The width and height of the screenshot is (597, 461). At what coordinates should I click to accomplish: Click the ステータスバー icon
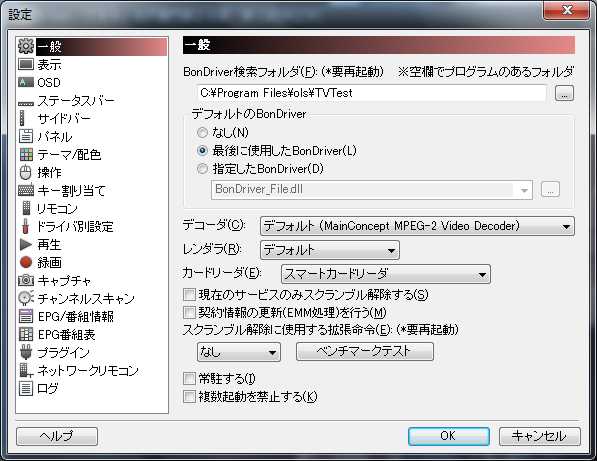click(26, 103)
